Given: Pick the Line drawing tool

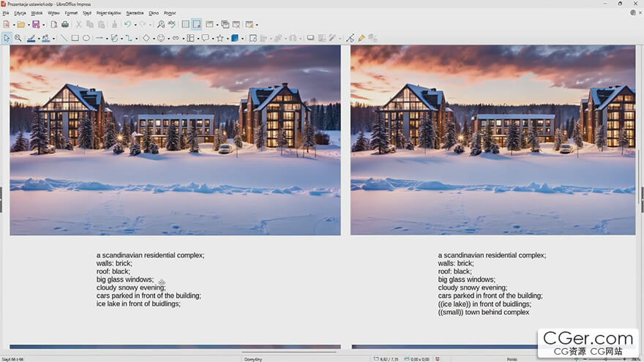Looking at the screenshot, I should 63,38.
